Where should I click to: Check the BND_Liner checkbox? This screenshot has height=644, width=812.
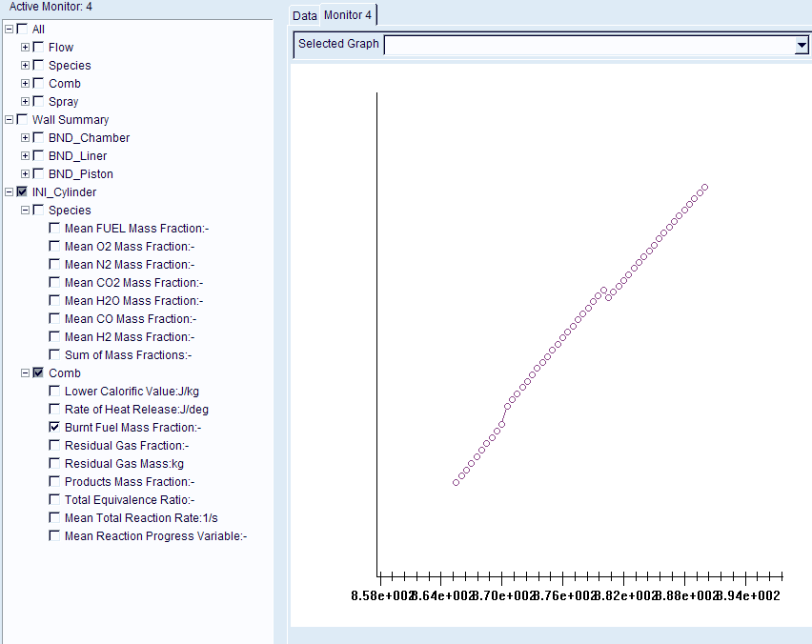point(38,156)
